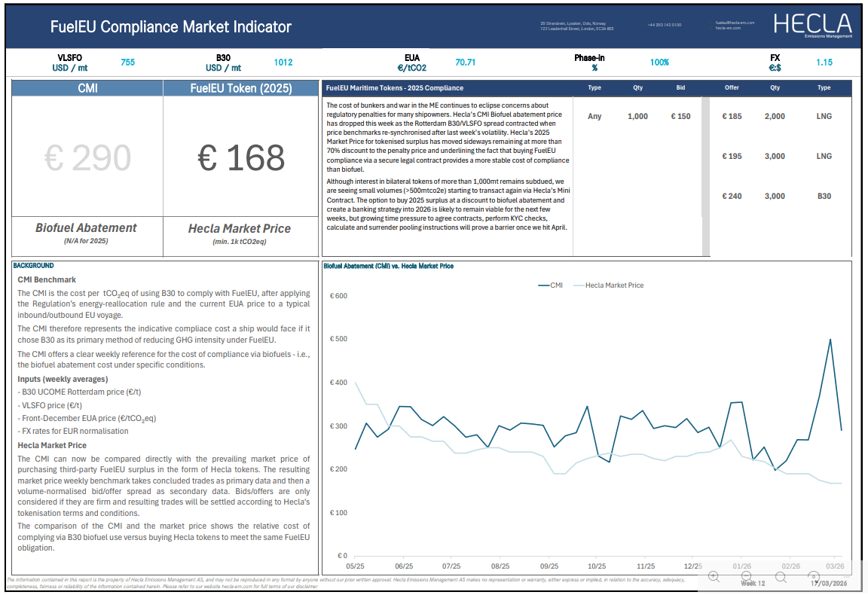Click the Front-December EUA price bullet
Image resolution: width=868 pixels, height=595 pixels.
(87, 419)
